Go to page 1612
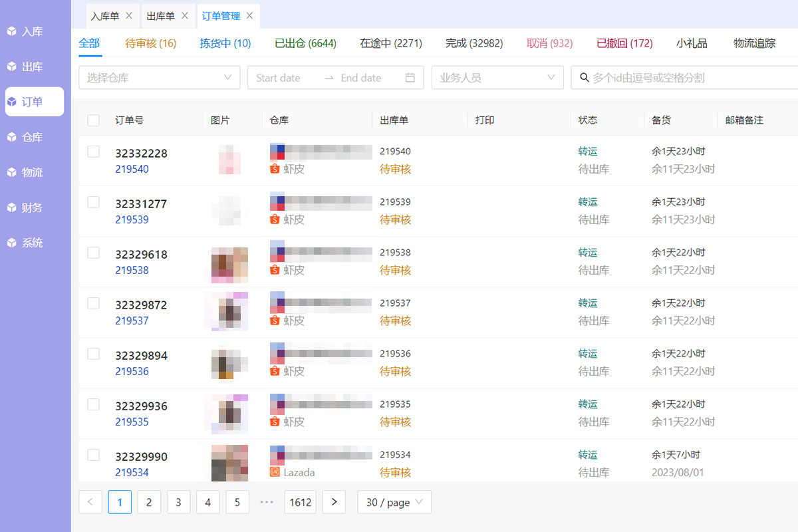This screenshot has height=532, width=798. coord(300,502)
